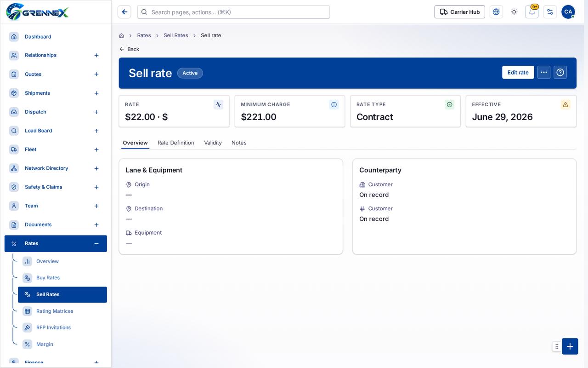Open the language globe icon
The height and width of the screenshot is (368, 588).
coord(496,12)
